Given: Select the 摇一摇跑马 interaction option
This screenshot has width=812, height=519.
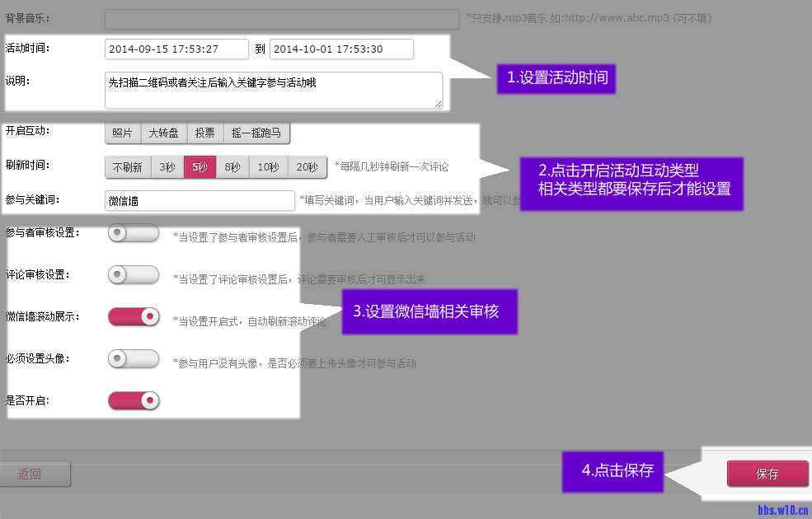Looking at the screenshot, I should tap(256, 133).
